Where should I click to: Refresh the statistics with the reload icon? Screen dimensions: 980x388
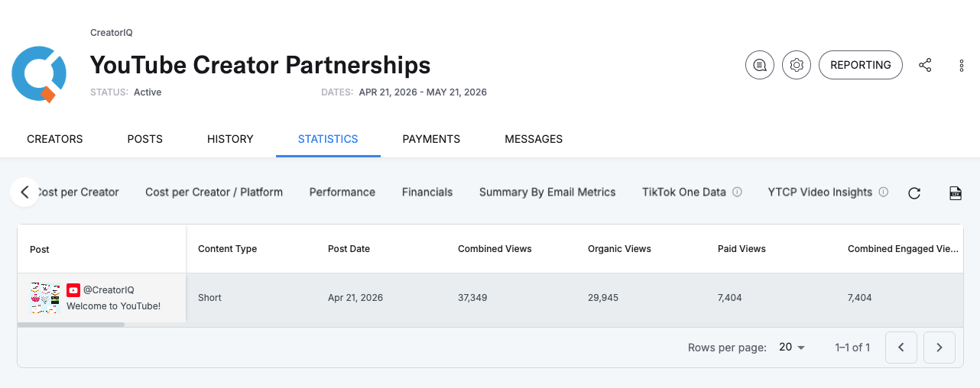pyautogui.click(x=913, y=193)
